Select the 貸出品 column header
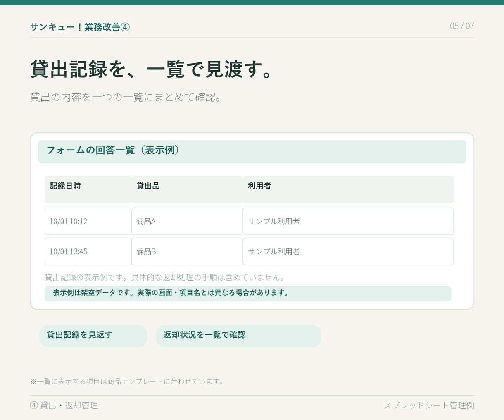This screenshot has width=504, height=420. click(187, 189)
